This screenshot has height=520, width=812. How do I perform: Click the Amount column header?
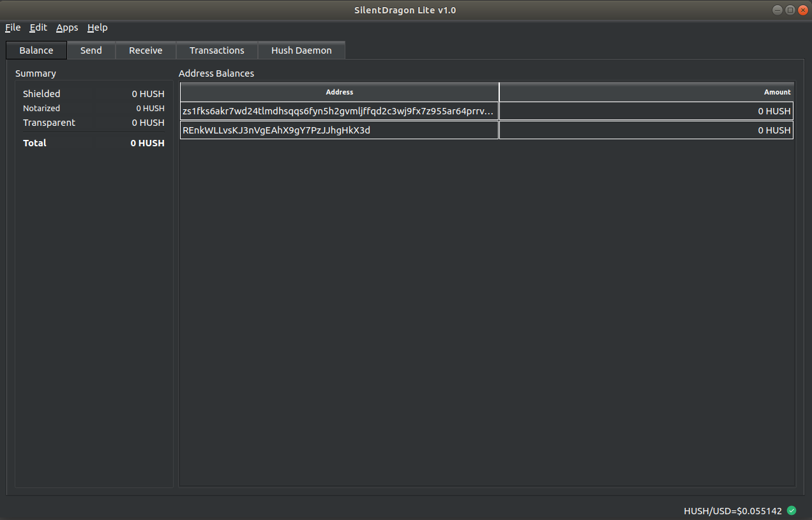[x=647, y=92]
